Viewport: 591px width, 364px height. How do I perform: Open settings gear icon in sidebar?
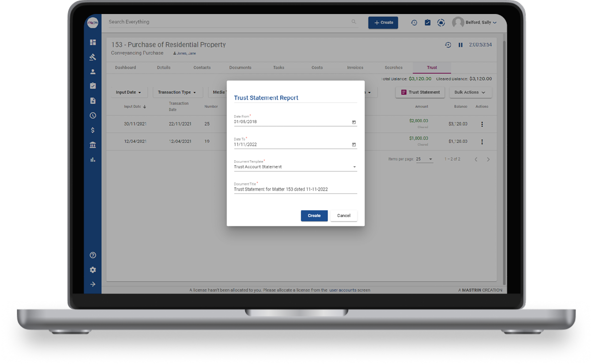(x=93, y=270)
